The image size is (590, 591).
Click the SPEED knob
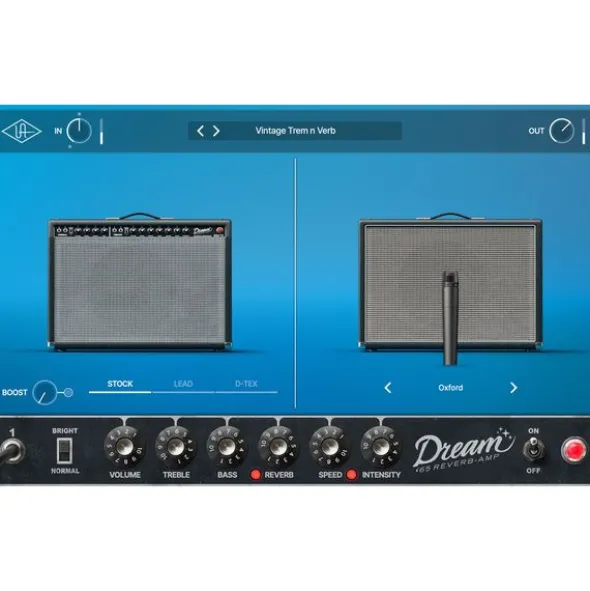(329, 447)
